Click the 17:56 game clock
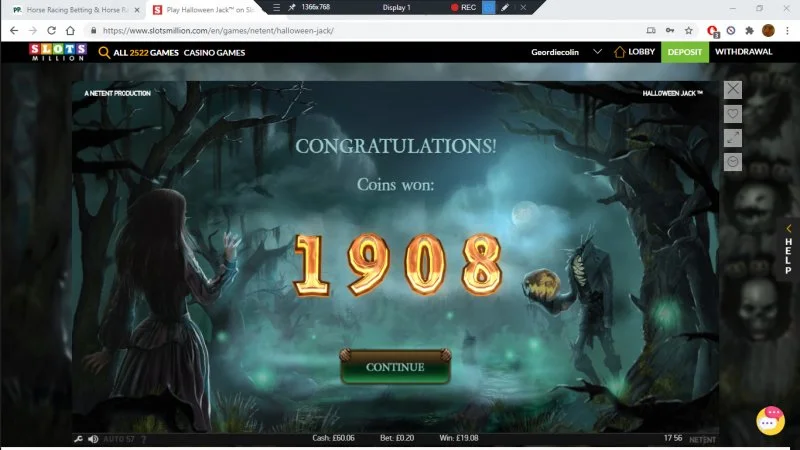Viewport: 800px width, 450px height. [673, 438]
